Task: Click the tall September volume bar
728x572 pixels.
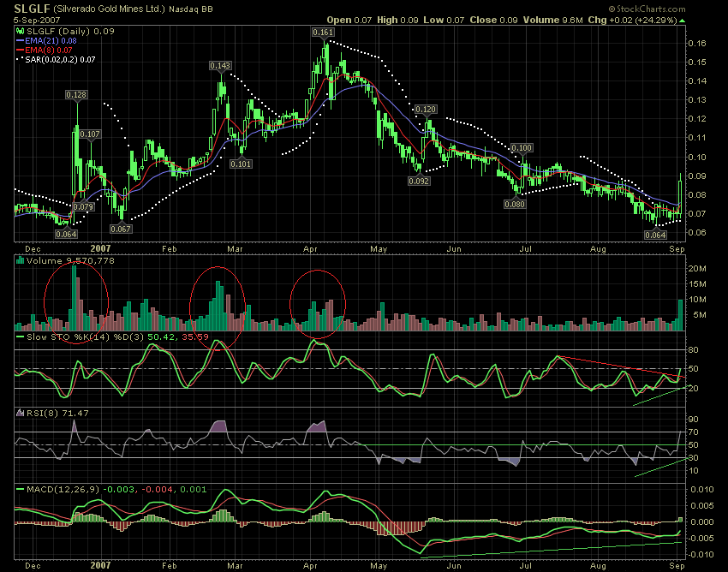Action: point(681,315)
